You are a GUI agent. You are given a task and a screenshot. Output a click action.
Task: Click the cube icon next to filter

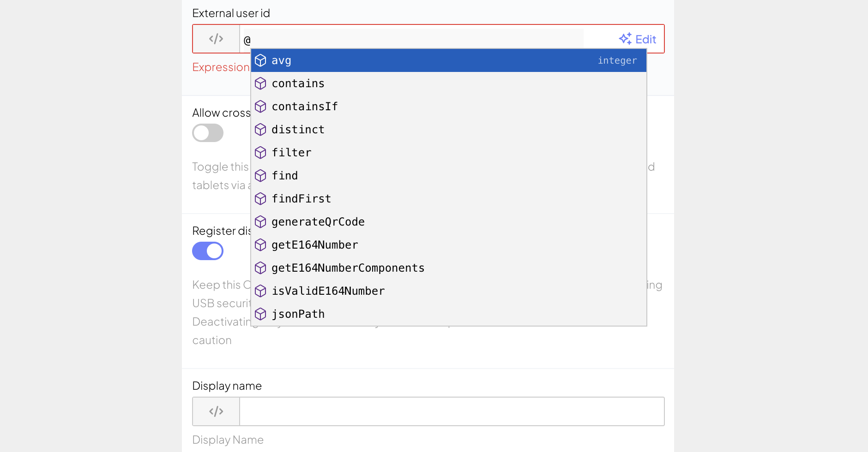pos(260,153)
